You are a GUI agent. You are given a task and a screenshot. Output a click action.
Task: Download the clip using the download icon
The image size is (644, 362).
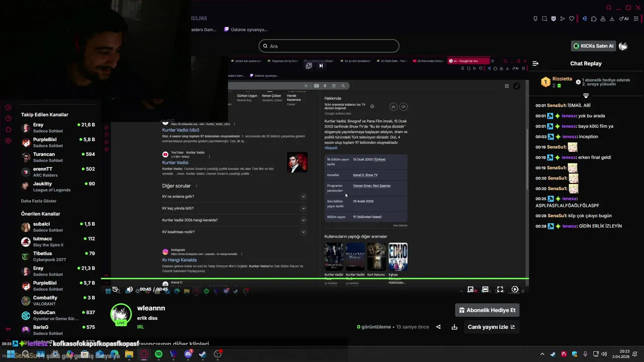click(454, 327)
